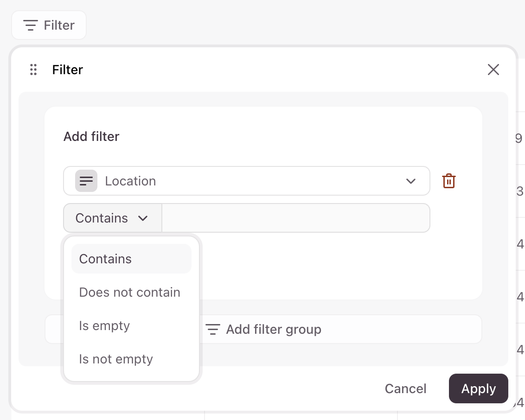Image resolution: width=525 pixels, height=420 pixels.
Task: Click the chevron next to Contains
Action: (x=143, y=218)
